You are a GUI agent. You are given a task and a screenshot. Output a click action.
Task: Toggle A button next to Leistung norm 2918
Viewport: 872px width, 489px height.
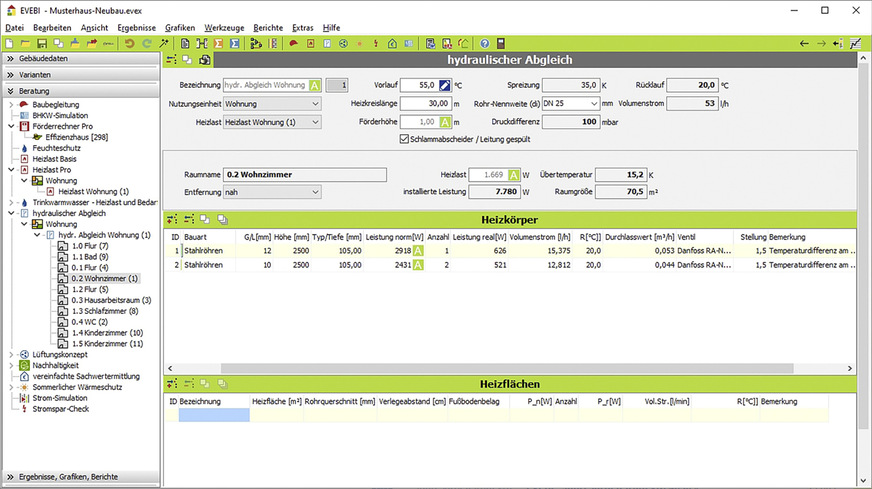point(418,251)
